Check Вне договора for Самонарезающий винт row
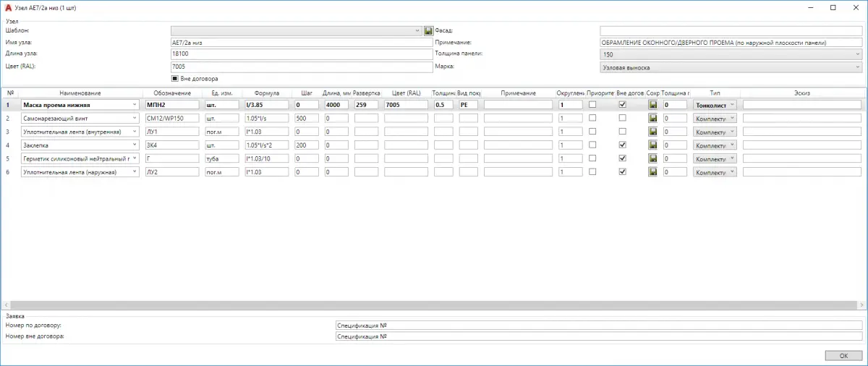The height and width of the screenshot is (366, 868). pyautogui.click(x=623, y=118)
